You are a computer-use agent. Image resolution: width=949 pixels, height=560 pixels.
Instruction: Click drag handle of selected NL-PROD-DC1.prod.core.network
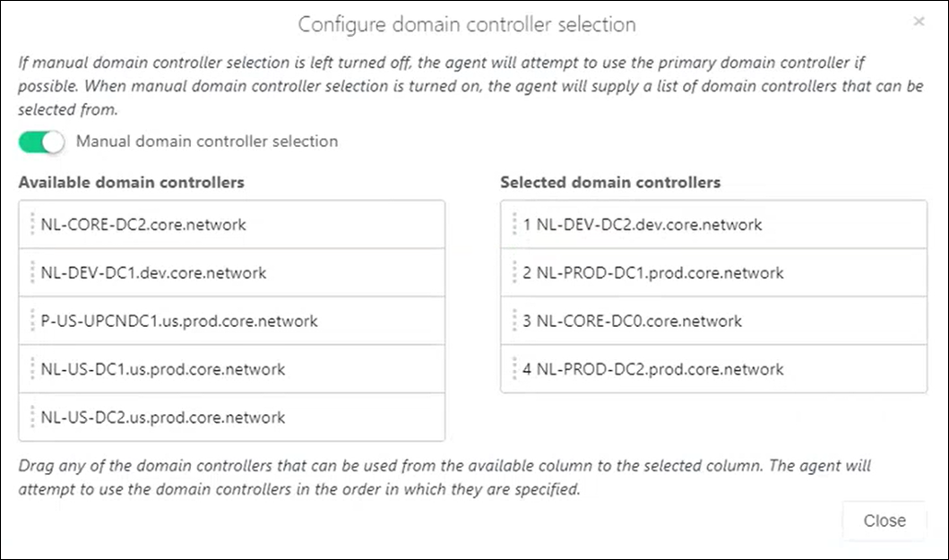[x=514, y=272]
